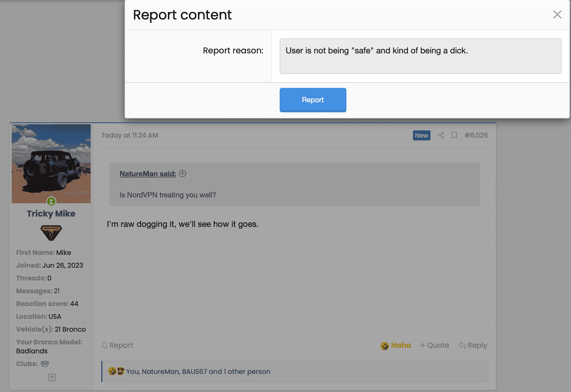Click the quoted text 'Is NordVPN treating you well?'

click(168, 195)
